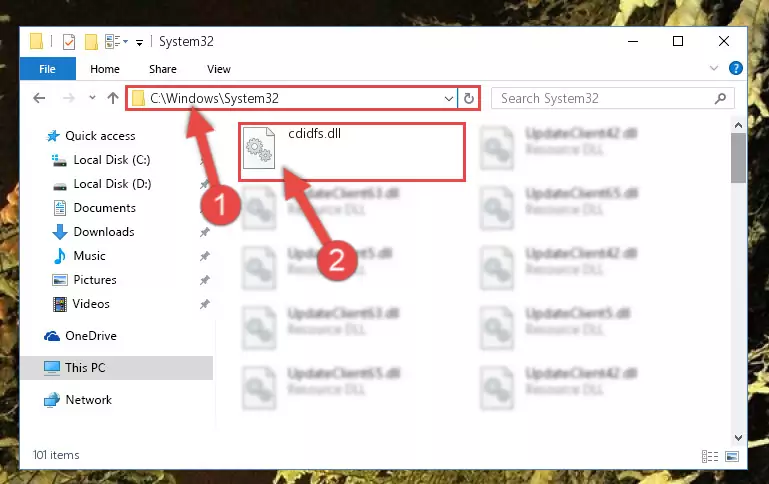
Task: Maximize the System32 window
Action: point(678,41)
